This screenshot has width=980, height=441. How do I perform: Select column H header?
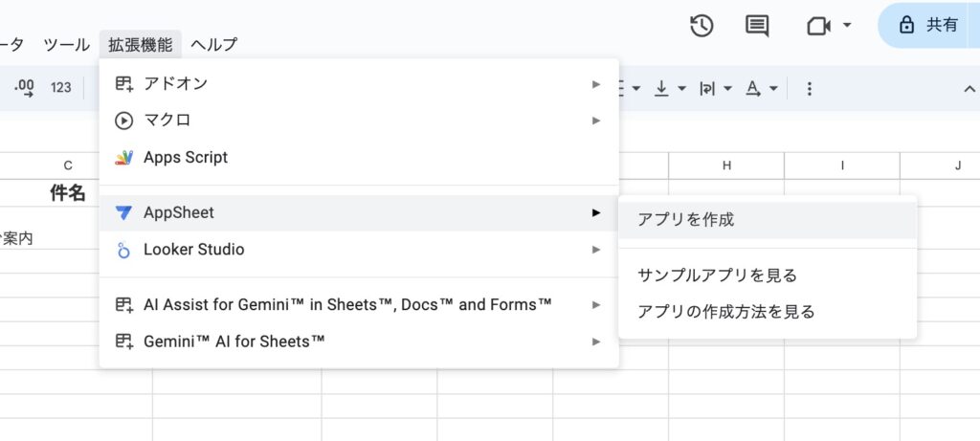726,165
